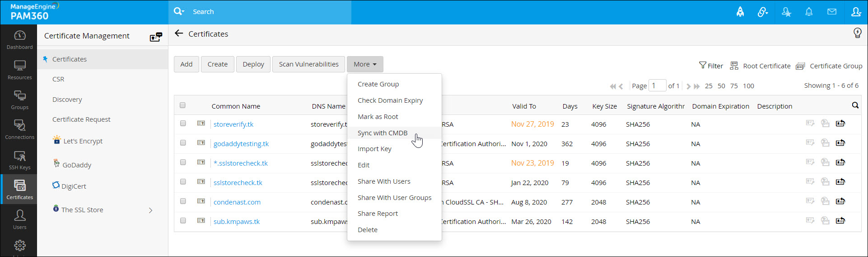This screenshot has height=257, width=868.
Task: Click the page number input field
Action: [x=657, y=86]
